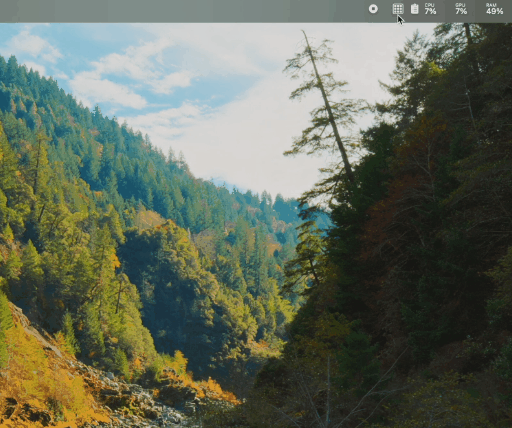Image resolution: width=512 pixels, height=428 pixels.
Task: Open the CPU usage monitor
Action: [x=430, y=9]
